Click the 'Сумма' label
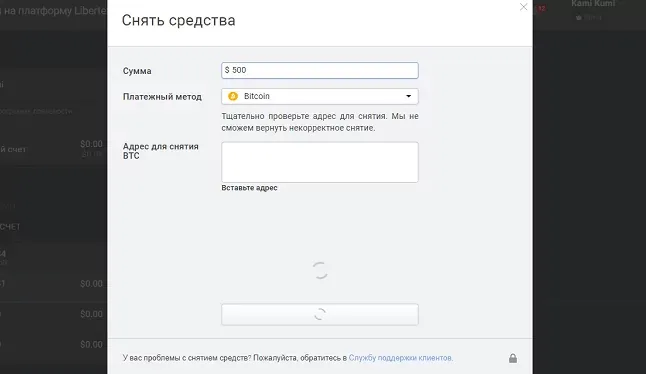The height and width of the screenshot is (374, 646). click(x=137, y=71)
